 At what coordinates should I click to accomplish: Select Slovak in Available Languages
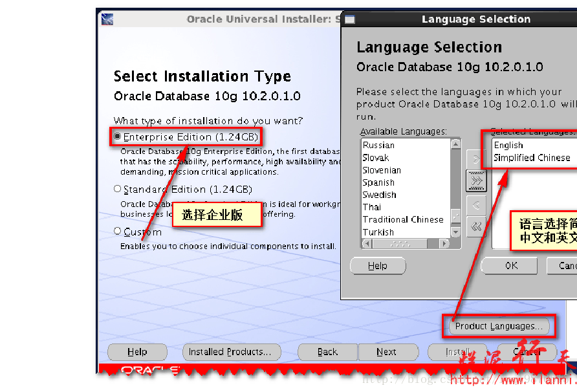[406, 158]
